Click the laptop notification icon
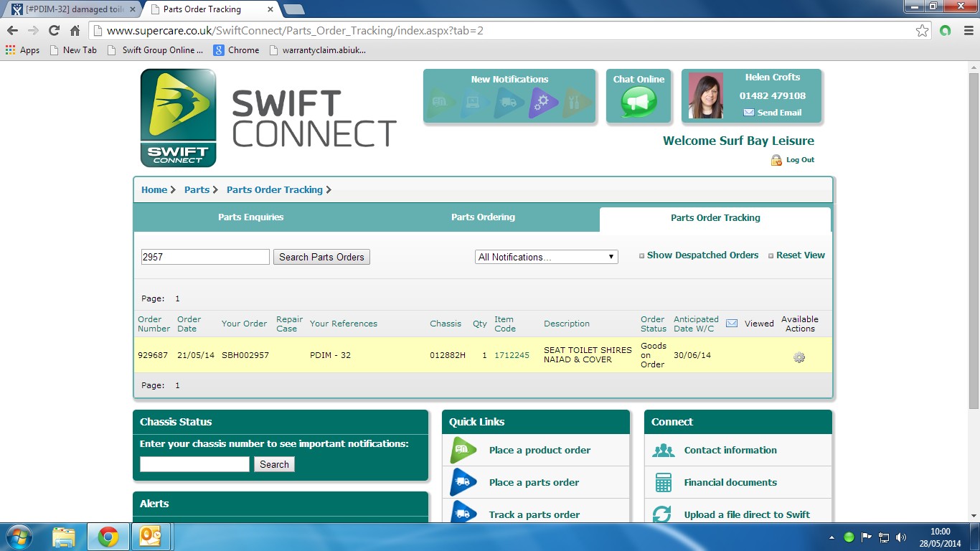Viewport: 980px width, 551px height. [x=474, y=103]
